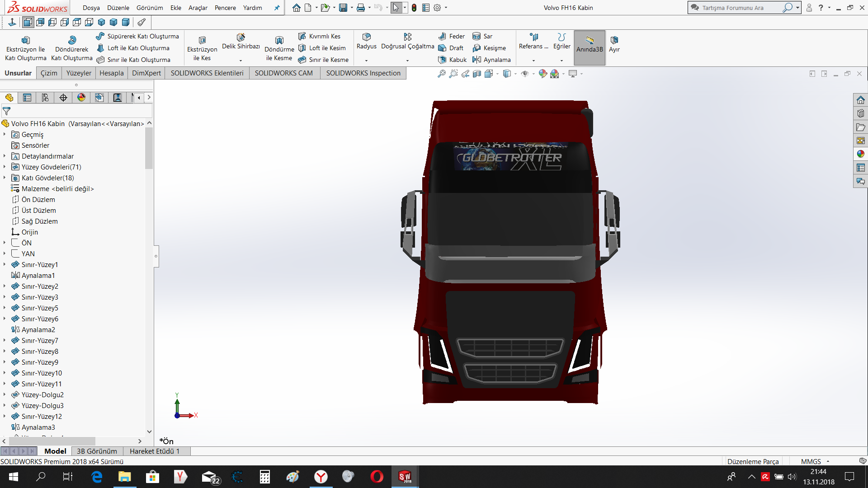
Task: Expand the Geçmiş folder
Action: click(x=5, y=135)
